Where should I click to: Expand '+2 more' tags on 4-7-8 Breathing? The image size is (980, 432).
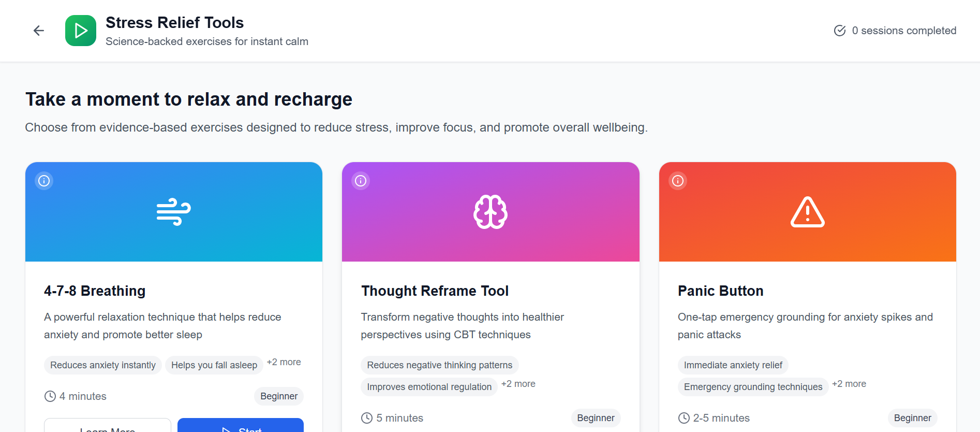tap(284, 362)
